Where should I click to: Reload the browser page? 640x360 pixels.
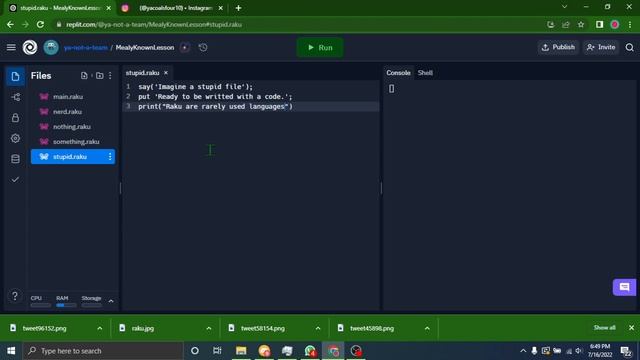40,24
